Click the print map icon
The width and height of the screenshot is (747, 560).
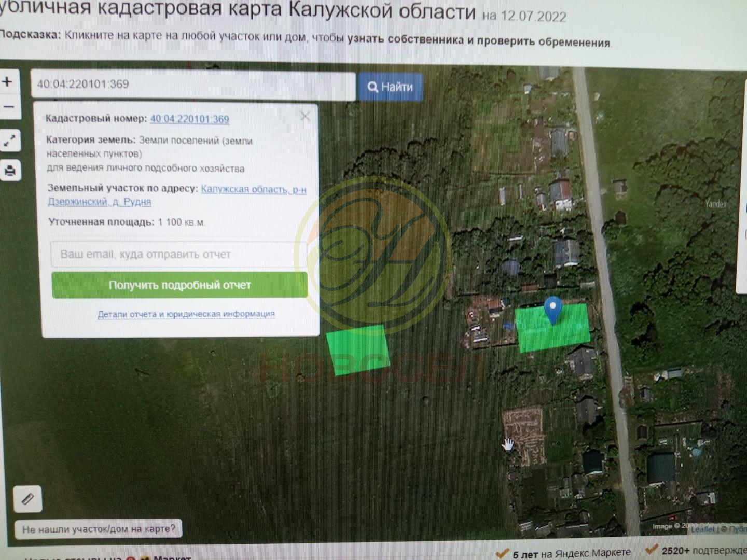(10, 171)
